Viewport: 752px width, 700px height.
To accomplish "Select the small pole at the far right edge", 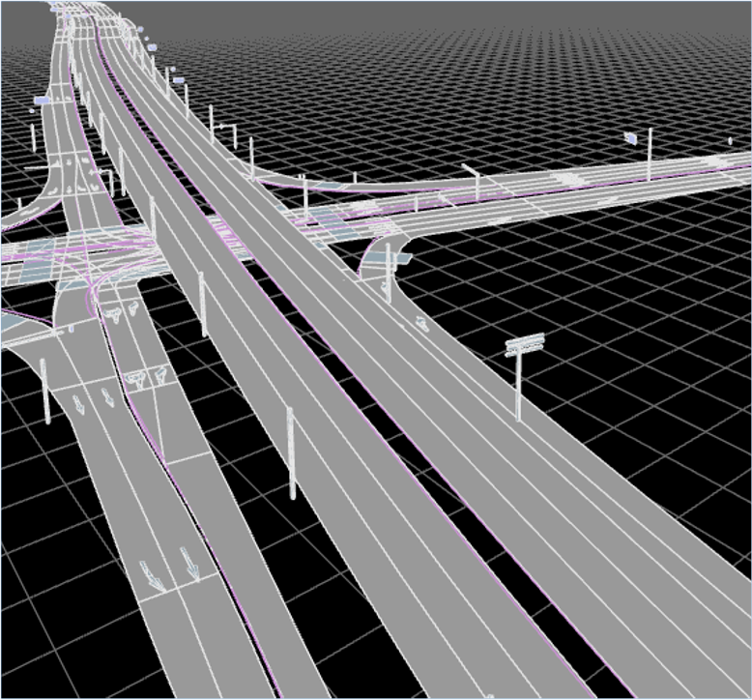I will pos(730,143).
